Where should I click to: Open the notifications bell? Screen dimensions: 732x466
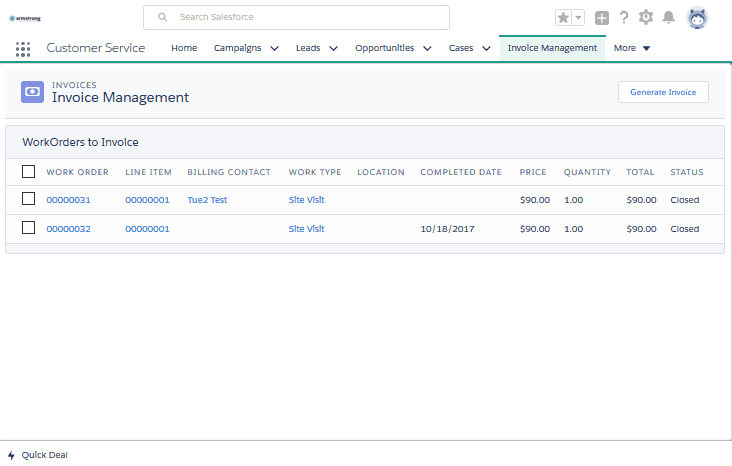pyautogui.click(x=669, y=17)
